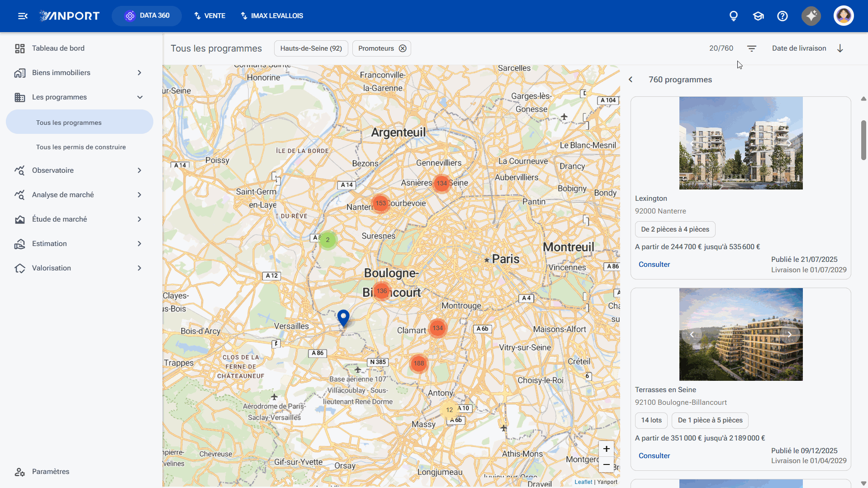The height and width of the screenshot is (488, 868).
Task: Expand Analyse de marché section
Action: pos(80,195)
